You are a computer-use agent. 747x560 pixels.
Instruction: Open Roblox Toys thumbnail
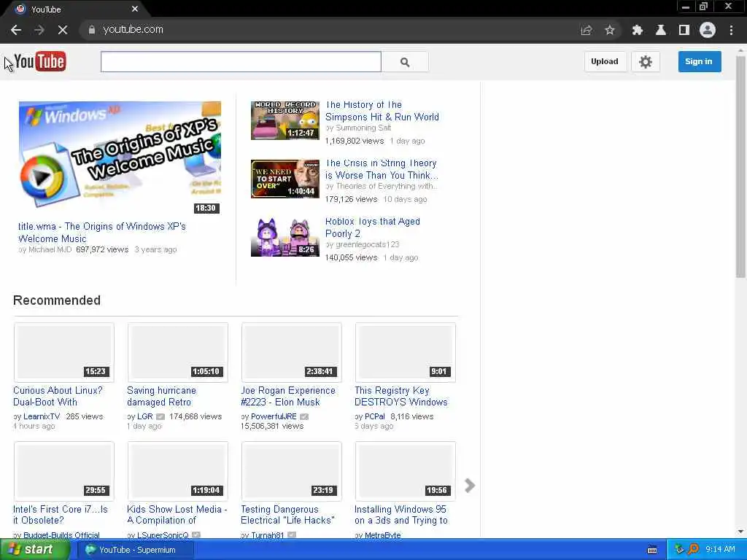285,237
